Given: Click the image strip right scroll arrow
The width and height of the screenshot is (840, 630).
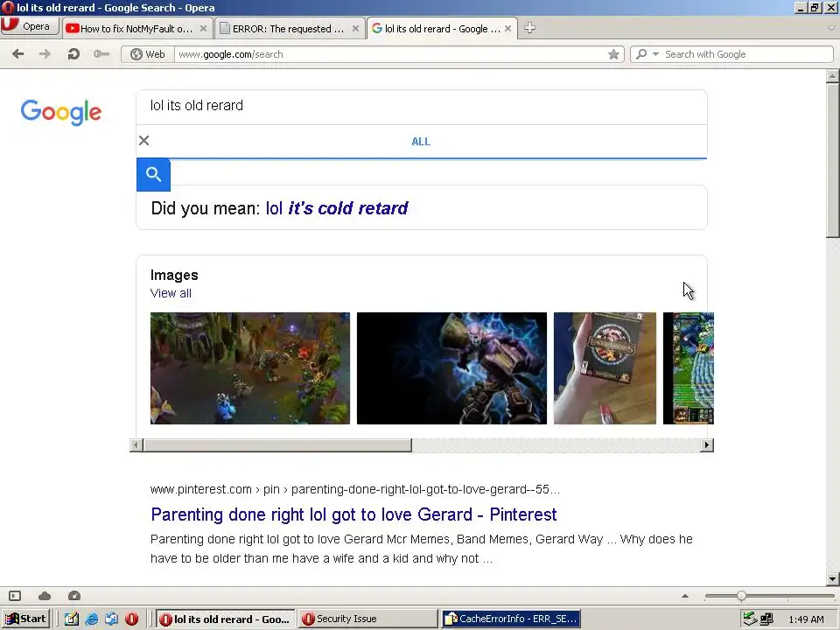Looking at the screenshot, I should [x=707, y=444].
